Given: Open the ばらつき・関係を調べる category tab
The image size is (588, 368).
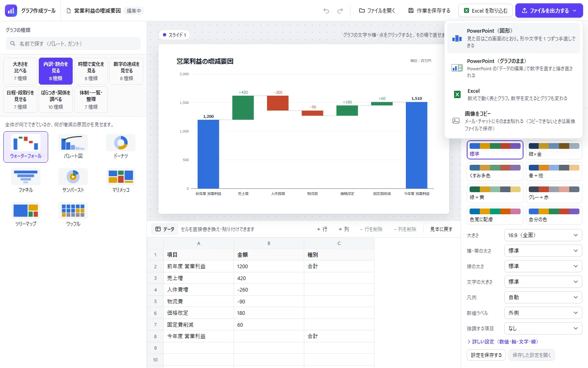Looking at the screenshot, I should tap(56, 99).
